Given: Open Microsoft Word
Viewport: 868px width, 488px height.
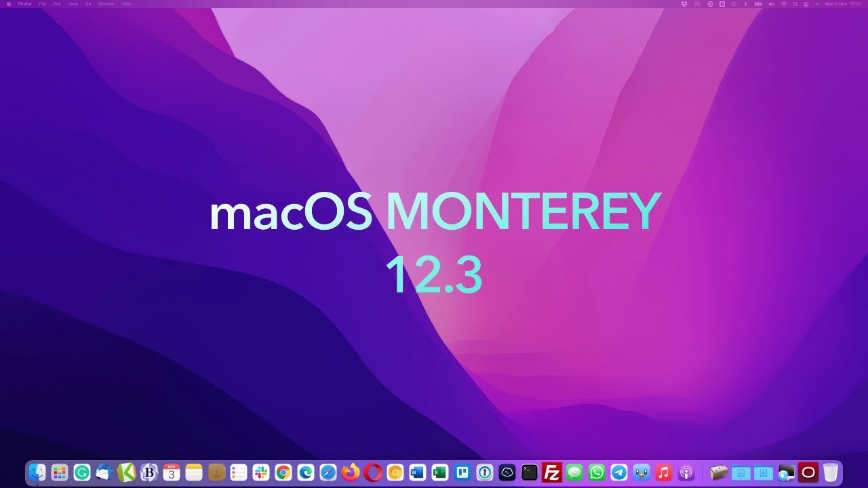Looking at the screenshot, I should [x=418, y=472].
